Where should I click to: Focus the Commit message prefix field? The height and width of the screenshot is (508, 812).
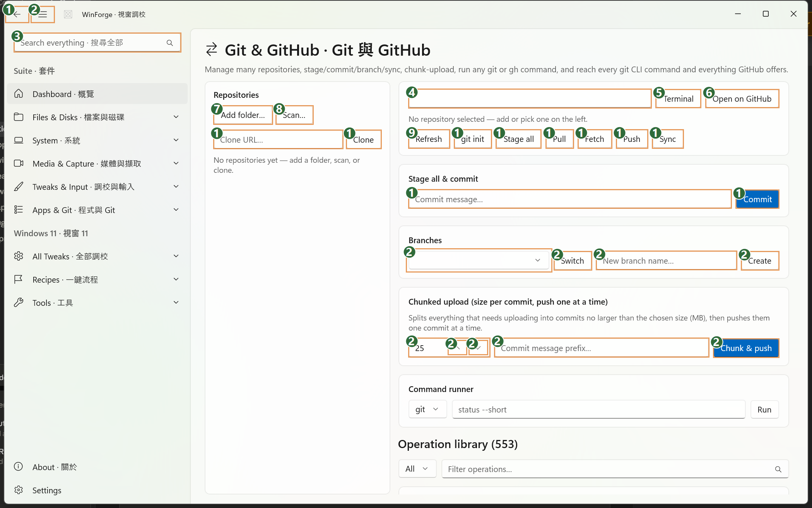tap(602, 348)
